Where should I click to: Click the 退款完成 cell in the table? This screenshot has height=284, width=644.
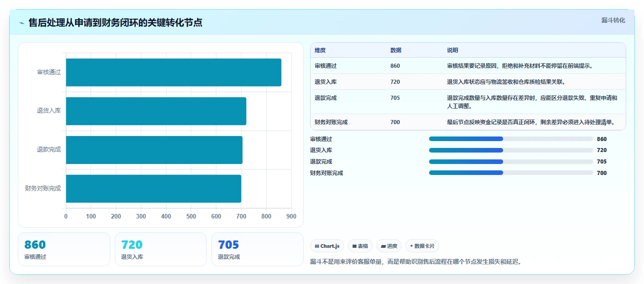coord(326,98)
